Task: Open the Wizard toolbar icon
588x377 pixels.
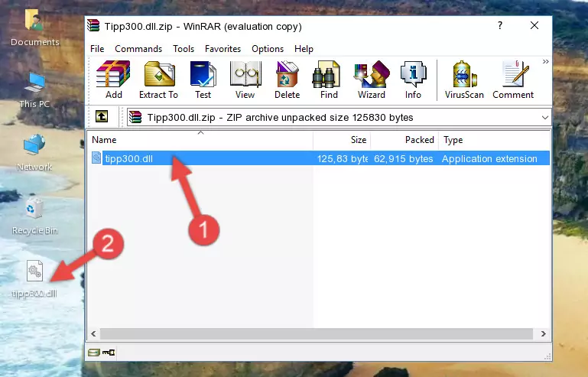Action: pyautogui.click(x=372, y=80)
